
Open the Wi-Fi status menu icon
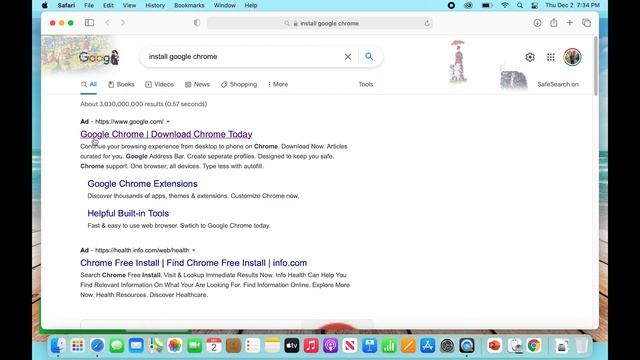pyautogui.click(x=505, y=5)
